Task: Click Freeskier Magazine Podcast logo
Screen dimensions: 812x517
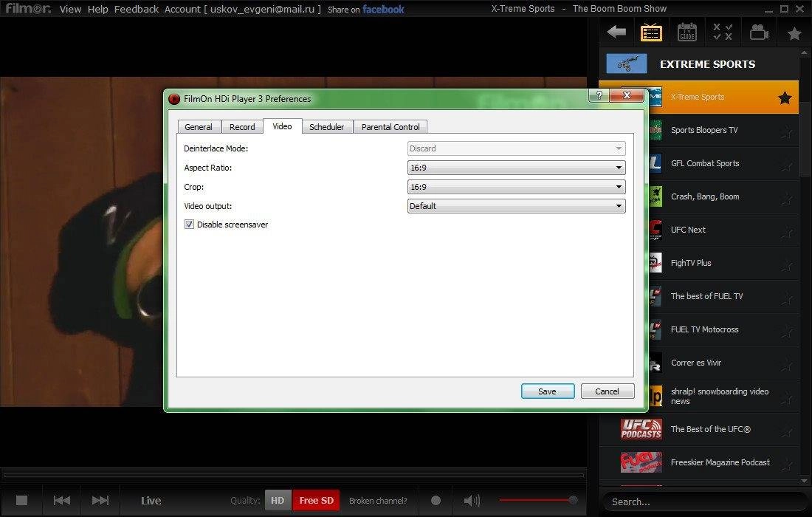Action: tap(641, 462)
